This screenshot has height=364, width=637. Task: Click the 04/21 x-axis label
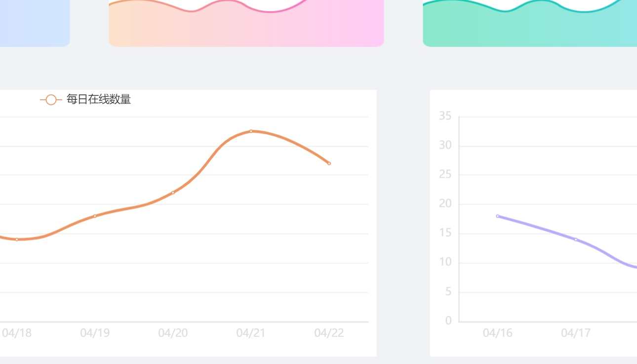click(251, 333)
